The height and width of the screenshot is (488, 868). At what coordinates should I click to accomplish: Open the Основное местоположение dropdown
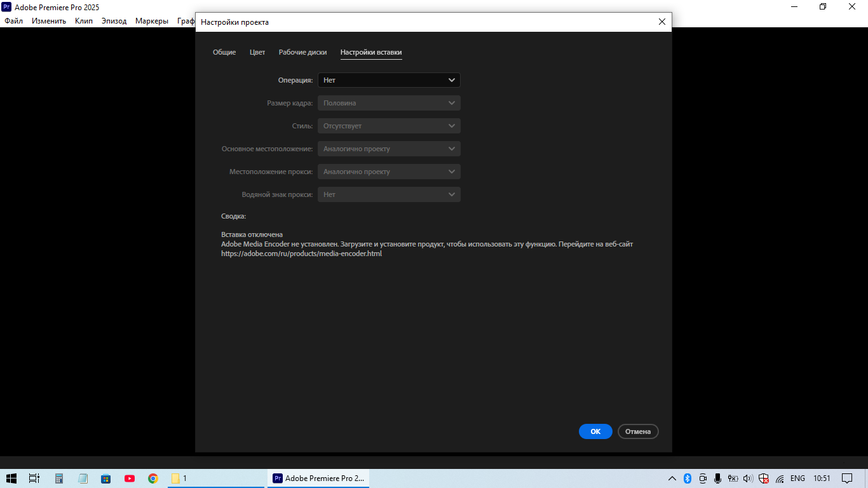389,149
